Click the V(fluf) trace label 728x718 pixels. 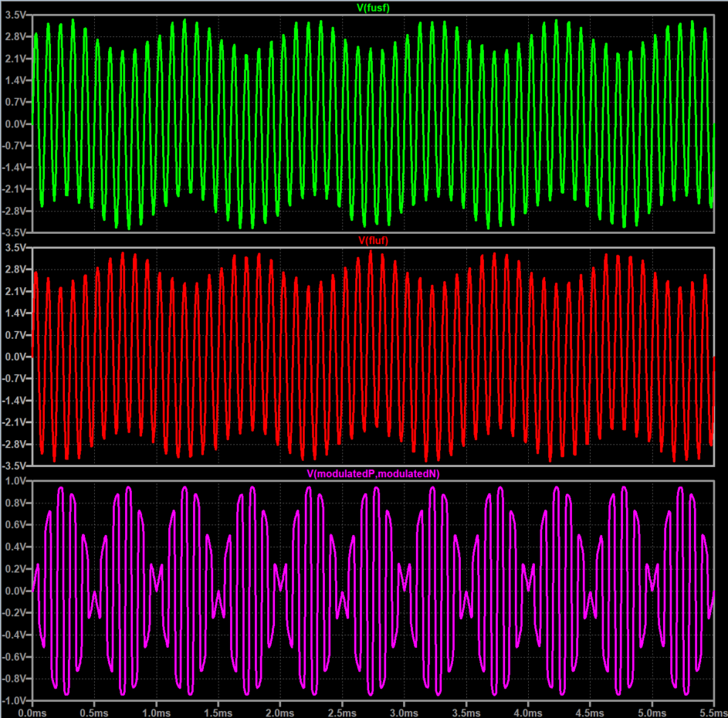(373, 240)
